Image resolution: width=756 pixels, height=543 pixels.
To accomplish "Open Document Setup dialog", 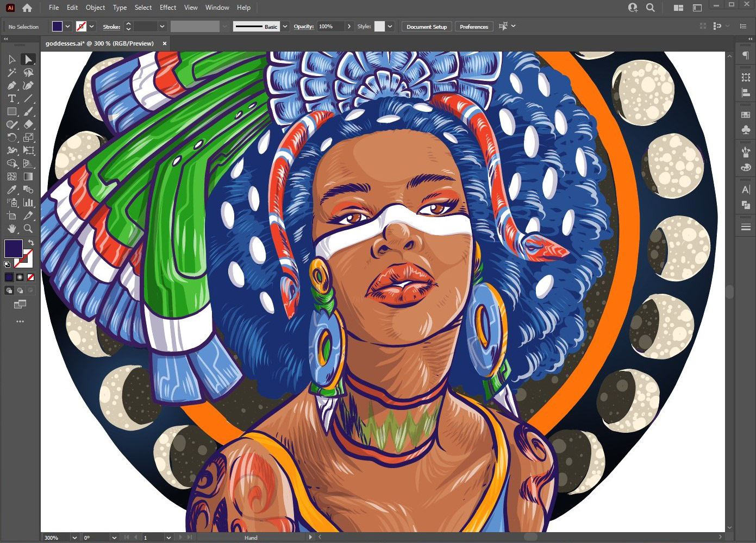I will tap(427, 27).
